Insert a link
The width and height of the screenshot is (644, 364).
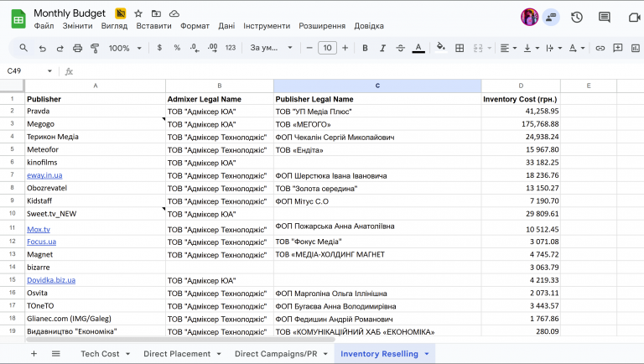(x=600, y=48)
